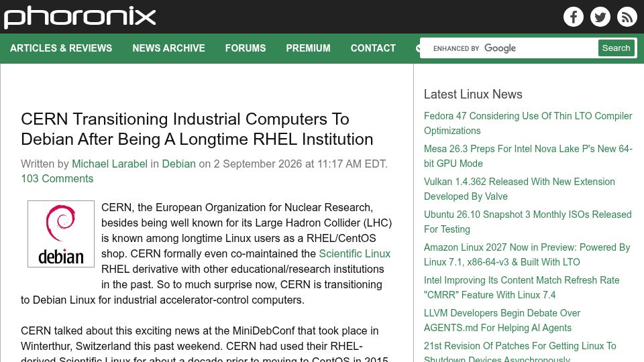This screenshot has width=644, height=362.
Task: Open Articles & Reviews menu
Action: tap(61, 48)
